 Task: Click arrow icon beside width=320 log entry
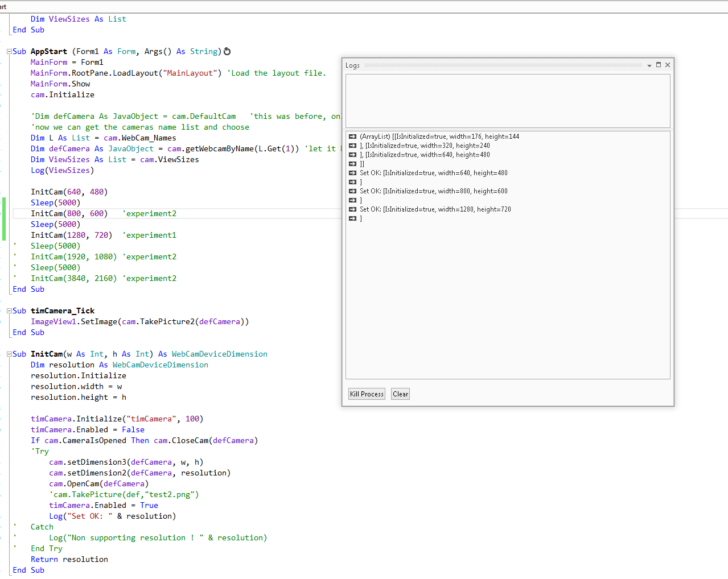(352, 146)
